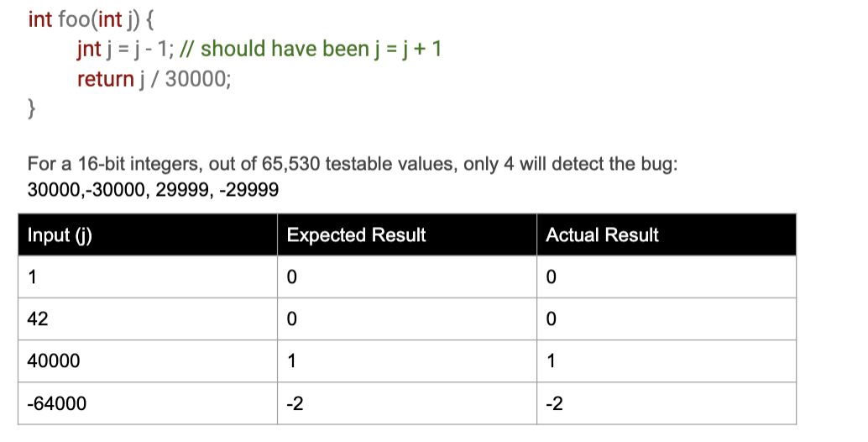Image resolution: width=868 pixels, height=442 pixels.
Task: Click the green "should have been" code comment
Action: [322, 49]
